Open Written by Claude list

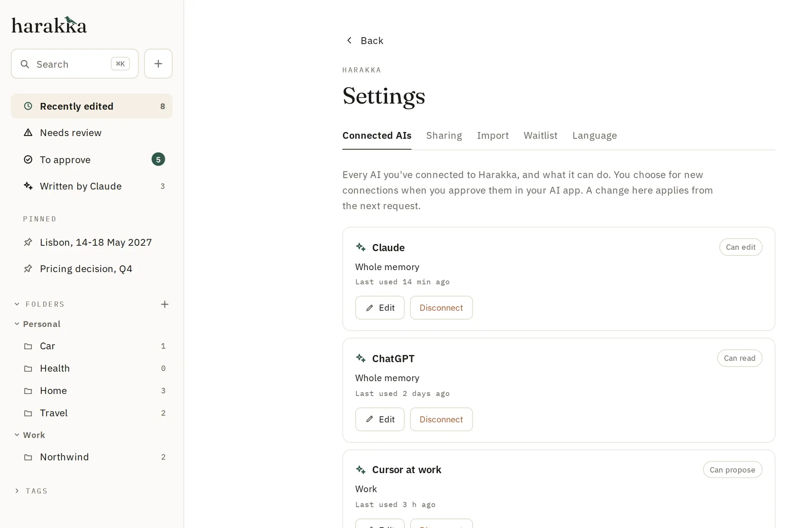point(92,186)
